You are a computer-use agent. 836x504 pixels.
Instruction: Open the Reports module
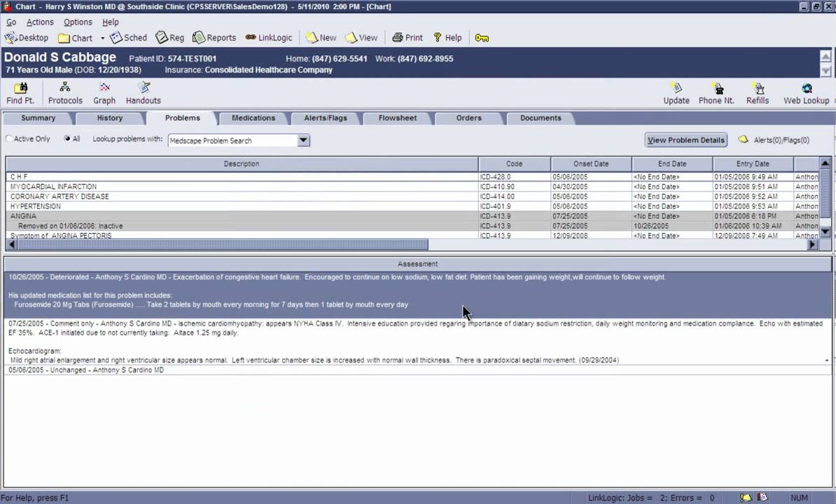[214, 38]
